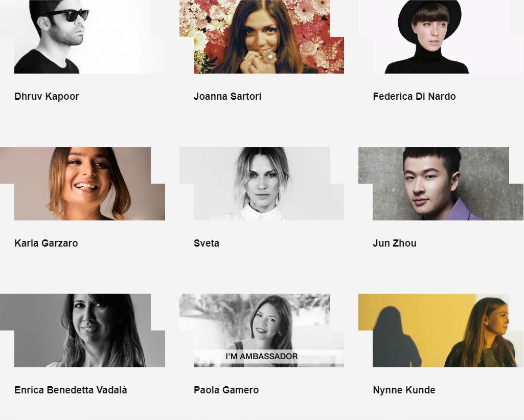
Task: Follow the Karla Garzaro name link
Action: tap(46, 243)
